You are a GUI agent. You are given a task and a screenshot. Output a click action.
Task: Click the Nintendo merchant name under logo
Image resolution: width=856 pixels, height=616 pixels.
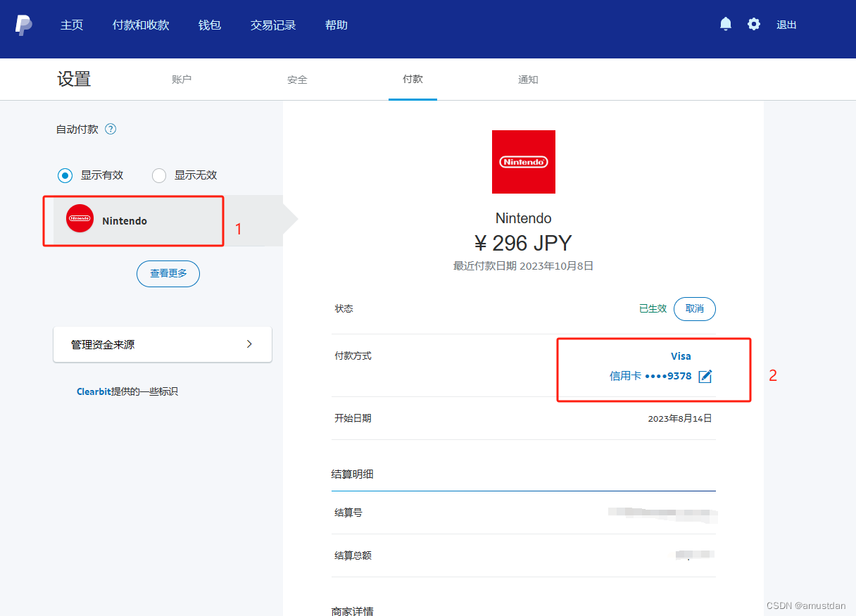(524, 218)
